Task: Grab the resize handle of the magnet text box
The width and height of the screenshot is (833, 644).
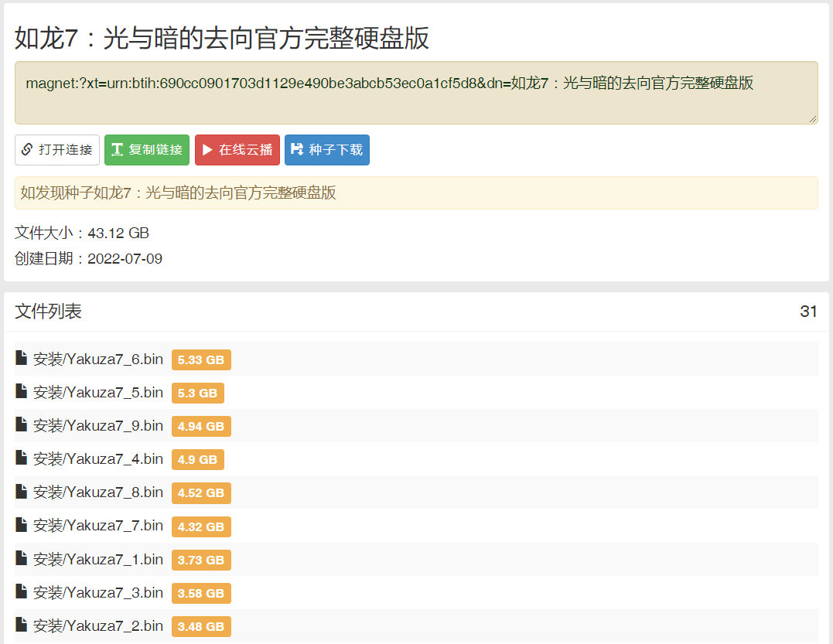Action: pyautogui.click(x=813, y=120)
